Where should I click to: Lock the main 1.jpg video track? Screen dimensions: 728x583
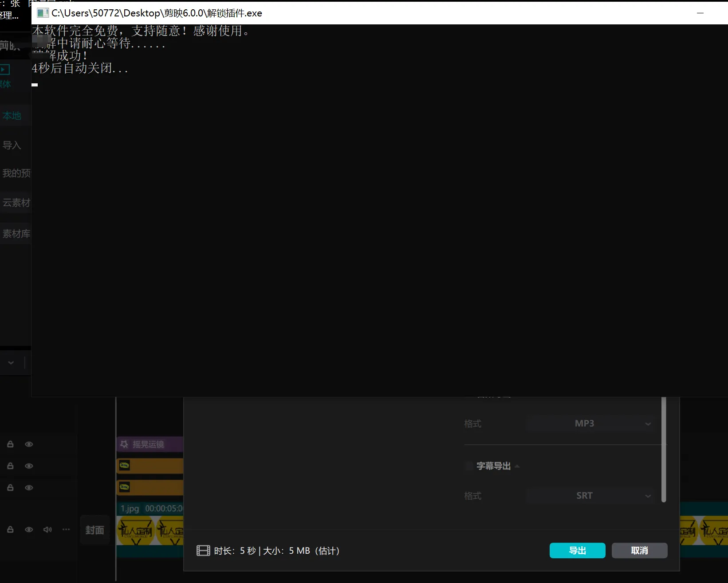pos(10,529)
